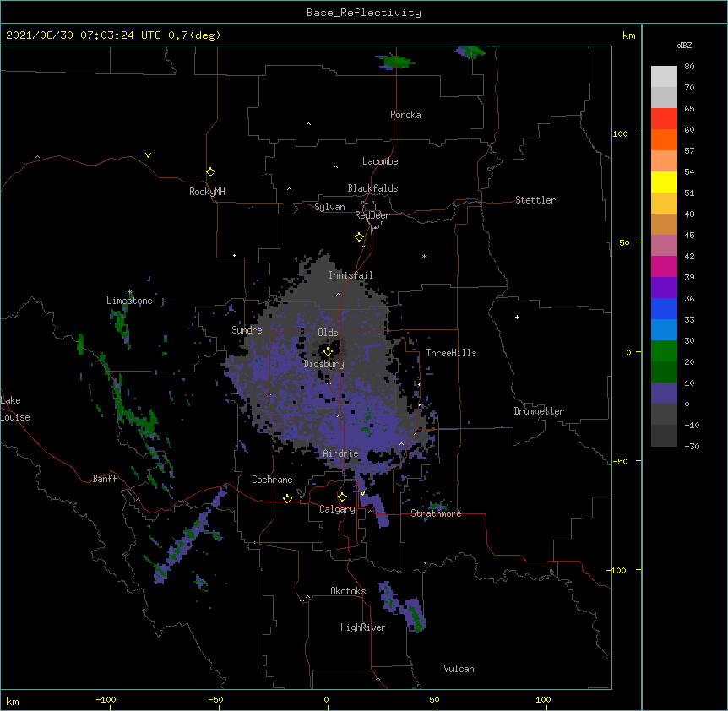Pick the red legend swatch between 65 and 60 dBZ

(664, 118)
